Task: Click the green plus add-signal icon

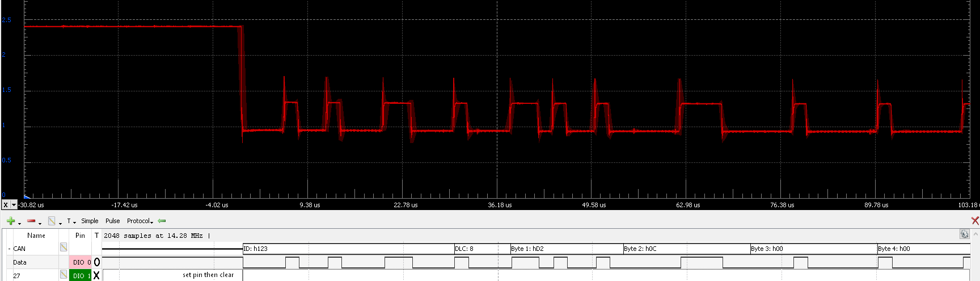Action: pyautogui.click(x=11, y=221)
